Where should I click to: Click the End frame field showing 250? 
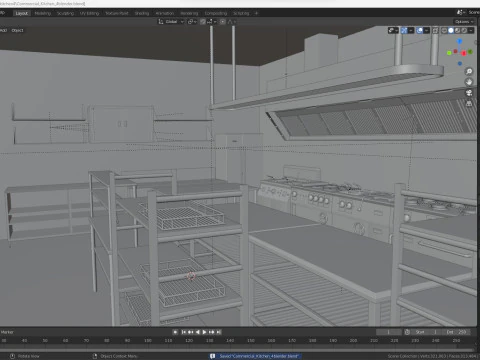(456, 332)
